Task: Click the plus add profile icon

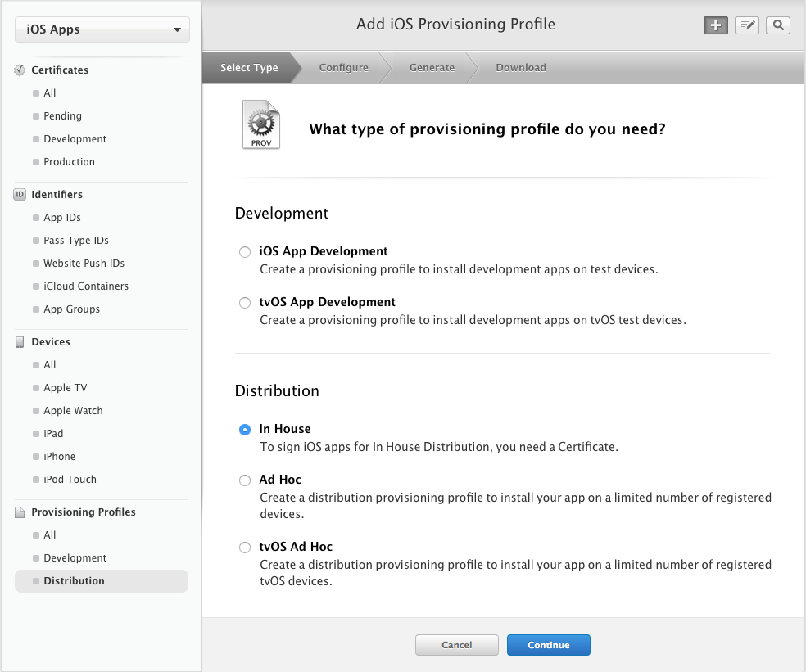Action: click(x=716, y=25)
